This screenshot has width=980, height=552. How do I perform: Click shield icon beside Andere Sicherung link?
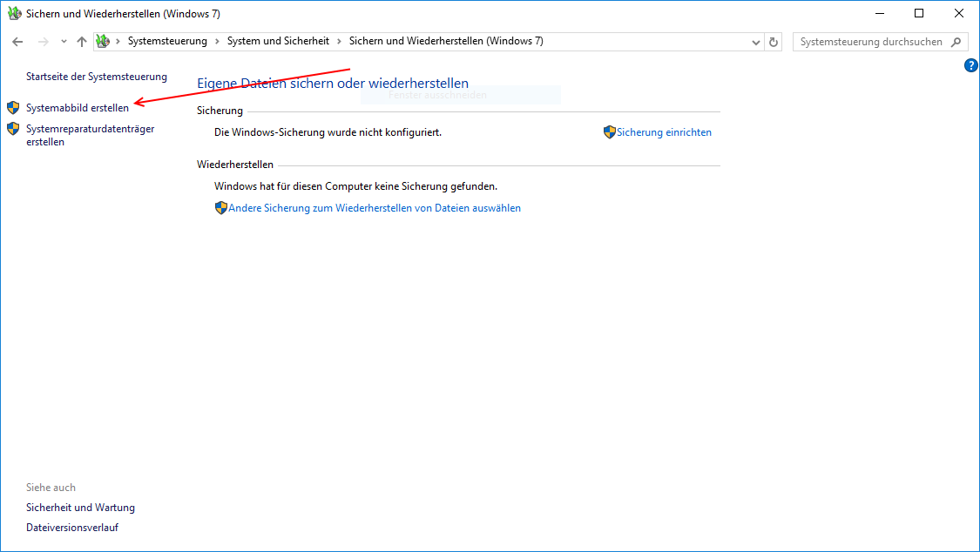[220, 208]
